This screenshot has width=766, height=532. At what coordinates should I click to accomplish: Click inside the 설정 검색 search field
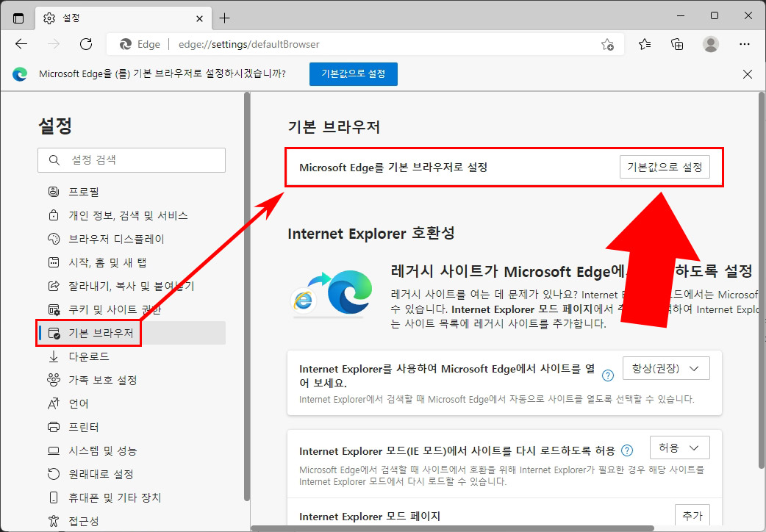tap(132, 160)
